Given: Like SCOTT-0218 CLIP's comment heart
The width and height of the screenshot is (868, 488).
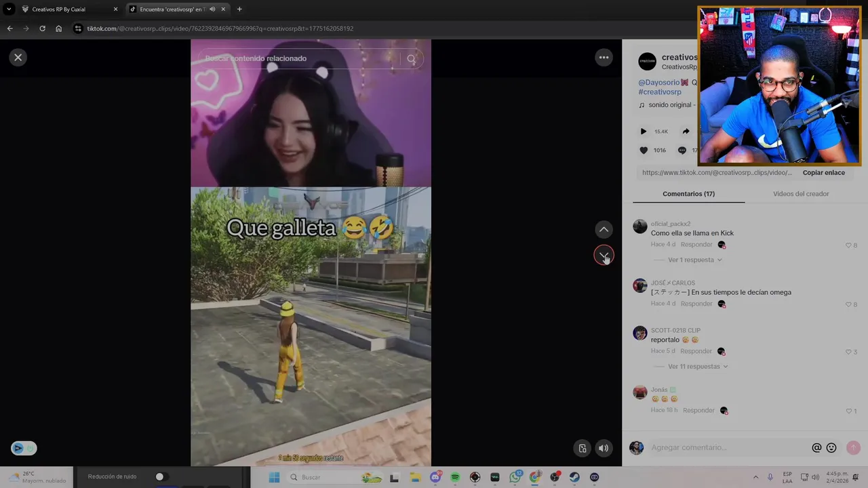Looking at the screenshot, I should 848,352.
